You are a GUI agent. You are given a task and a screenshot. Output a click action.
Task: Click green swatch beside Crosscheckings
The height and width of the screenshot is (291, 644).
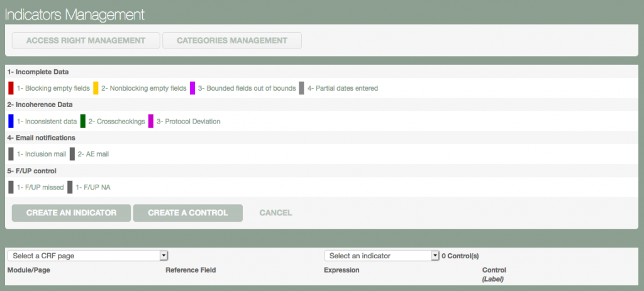tap(83, 121)
